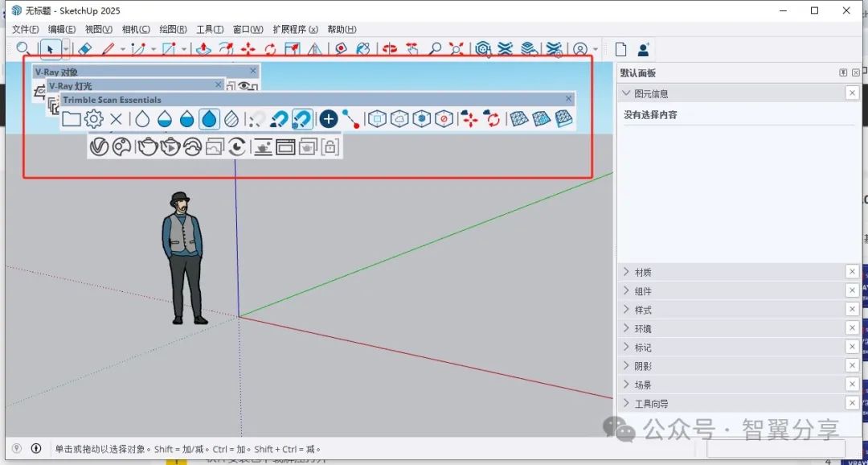This screenshot has height=465, width=868.
Task: Toggle the greyed-out magnet snapping icon
Action: (x=257, y=118)
